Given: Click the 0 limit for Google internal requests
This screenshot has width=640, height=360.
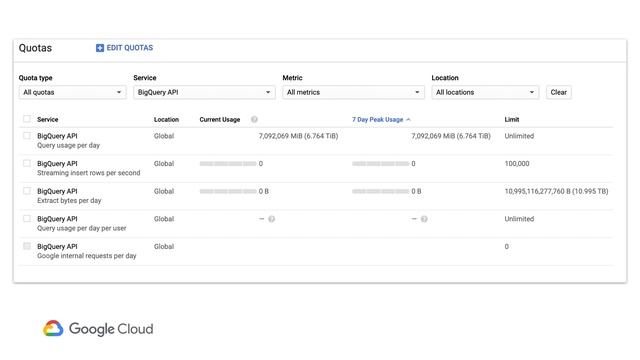Looking at the screenshot, I should tap(507, 247).
